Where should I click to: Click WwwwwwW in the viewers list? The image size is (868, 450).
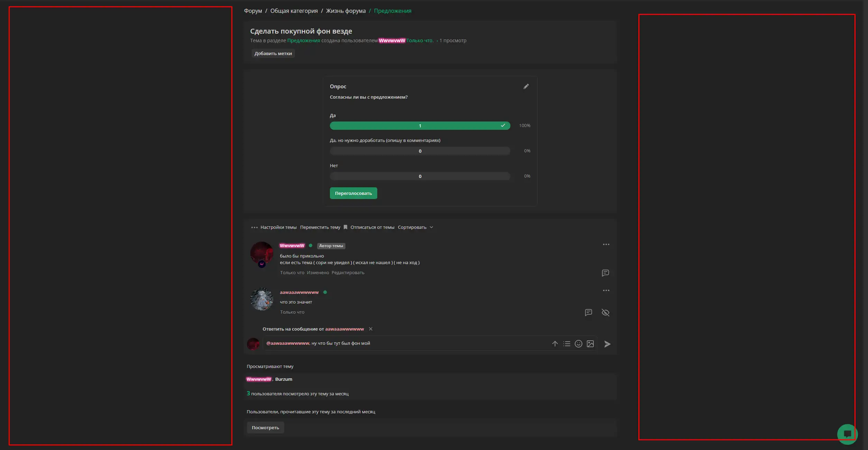point(259,379)
